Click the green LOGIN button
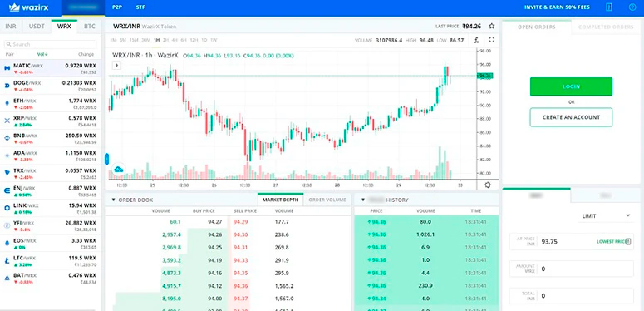The height and width of the screenshot is (311, 644). coord(571,86)
